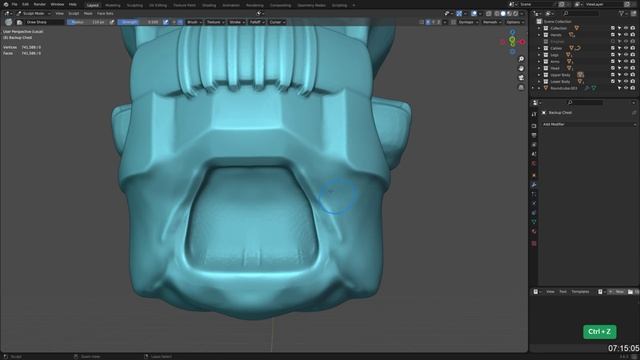The height and width of the screenshot is (360, 640).
Task: Click the outliner filter funnel icon
Action: coord(622,13)
